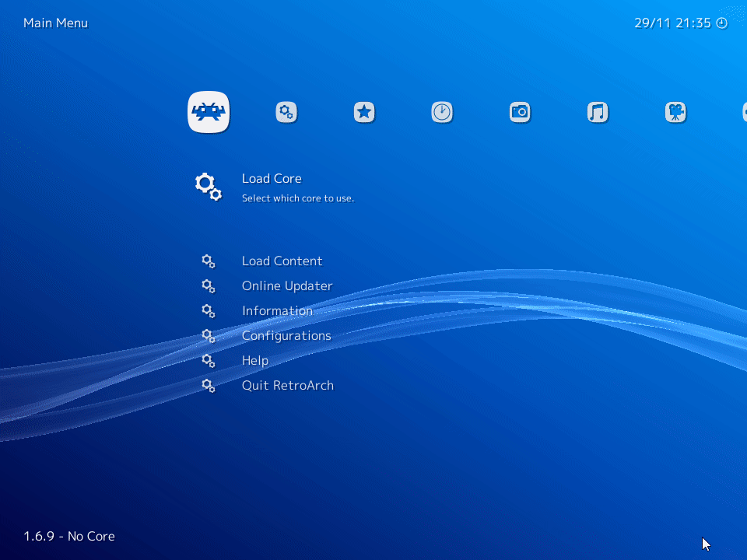Open the Images camera tab icon

(520, 112)
